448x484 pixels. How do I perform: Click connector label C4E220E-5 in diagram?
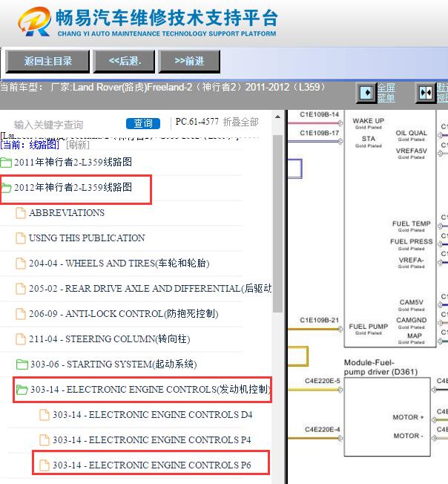point(322,381)
